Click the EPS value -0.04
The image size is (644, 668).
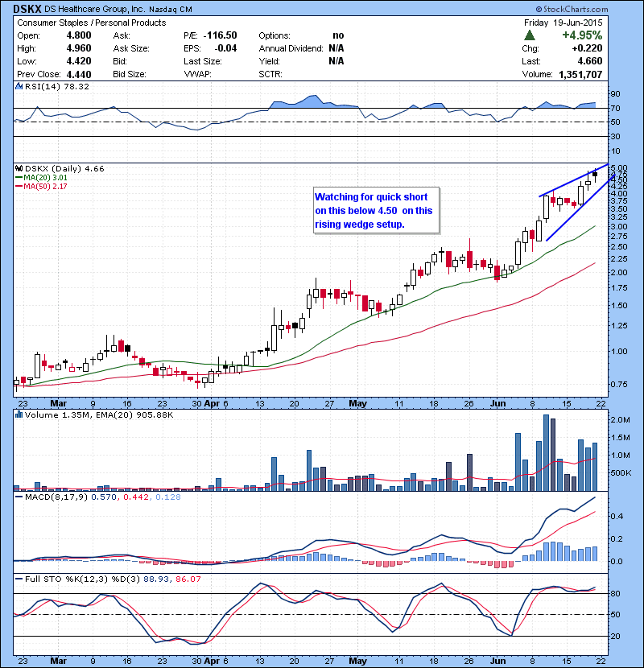tap(225, 48)
